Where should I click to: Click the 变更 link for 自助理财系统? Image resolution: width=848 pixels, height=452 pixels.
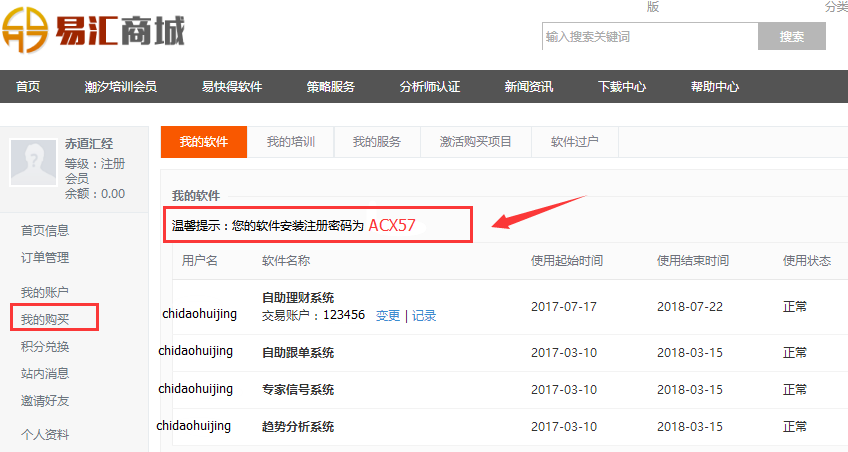388,316
